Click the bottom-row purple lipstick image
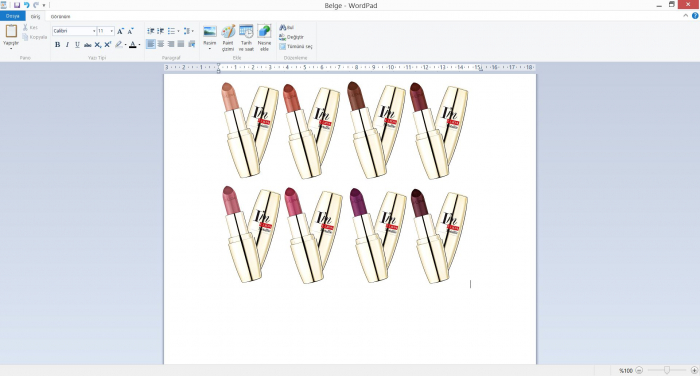Screen dimensions: 700x376 tap(378, 235)
